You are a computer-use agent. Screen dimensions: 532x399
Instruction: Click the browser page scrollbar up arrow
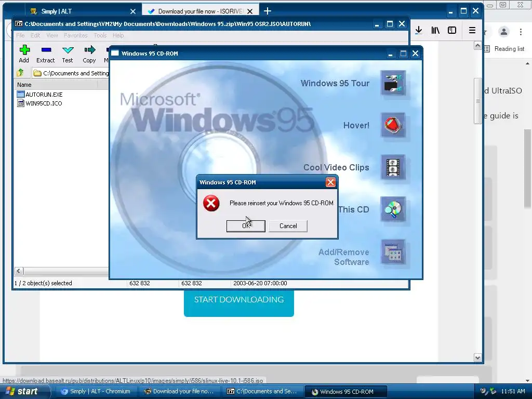coord(477,46)
